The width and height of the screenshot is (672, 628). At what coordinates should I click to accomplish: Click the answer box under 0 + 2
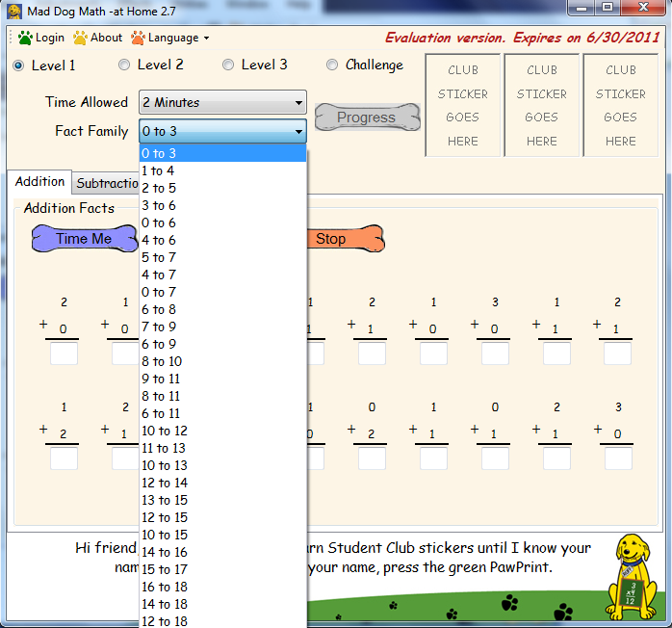[372, 458]
